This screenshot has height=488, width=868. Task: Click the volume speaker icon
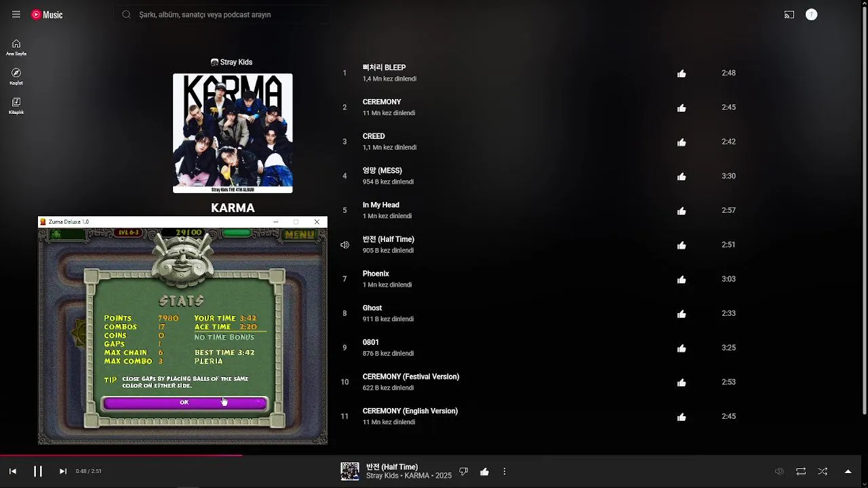click(x=779, y=471)
